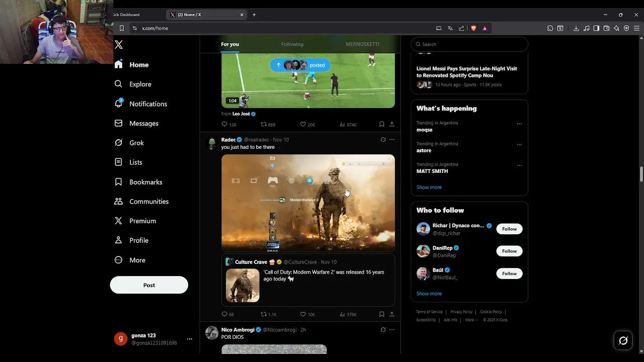The image size is (644, 362).
Task: Click the Post button
Action: click(x=149, y=285)
